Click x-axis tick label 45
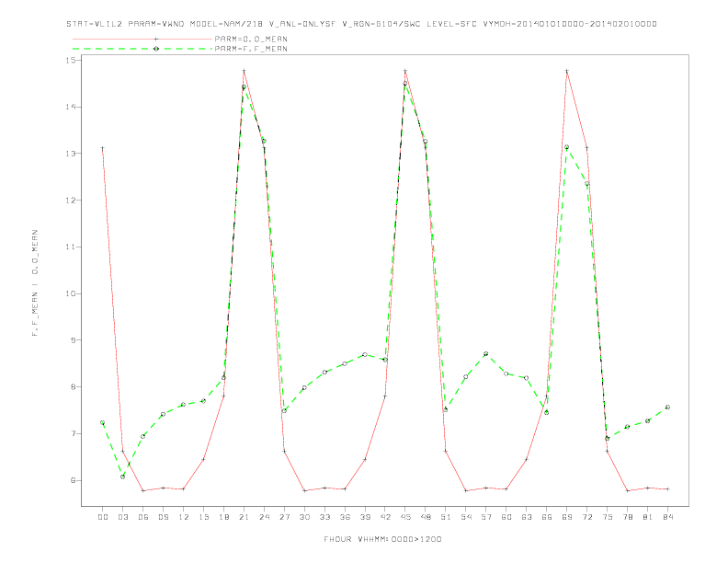Image resolution: width=728 pixels, height=563 pixels. pos(405,517)
